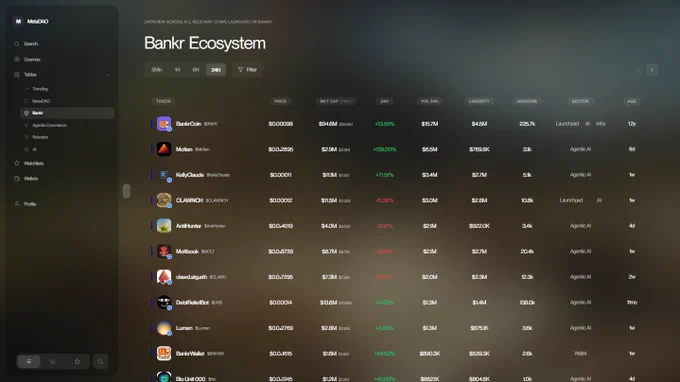Click DebtReliefBot holders 136.0k
Viewport: 680px width, 382px height.
point(527,302)
